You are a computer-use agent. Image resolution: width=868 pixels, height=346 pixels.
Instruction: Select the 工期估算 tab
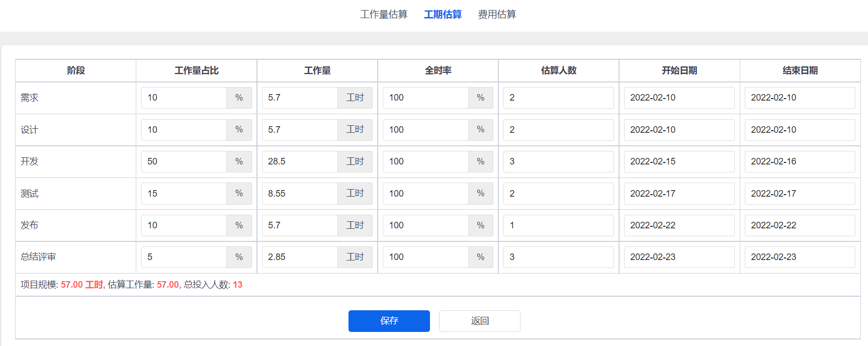[x=443, y=15]
